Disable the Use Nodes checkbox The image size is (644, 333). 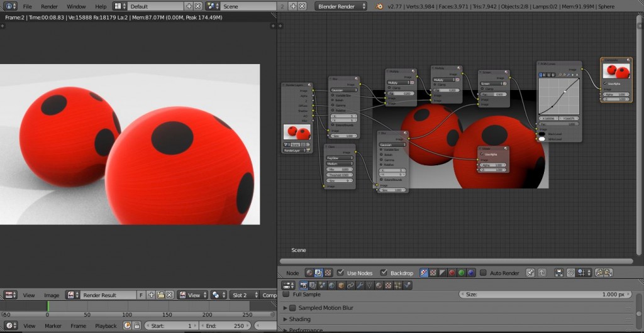pyautogui.click(x=340, y=273)
